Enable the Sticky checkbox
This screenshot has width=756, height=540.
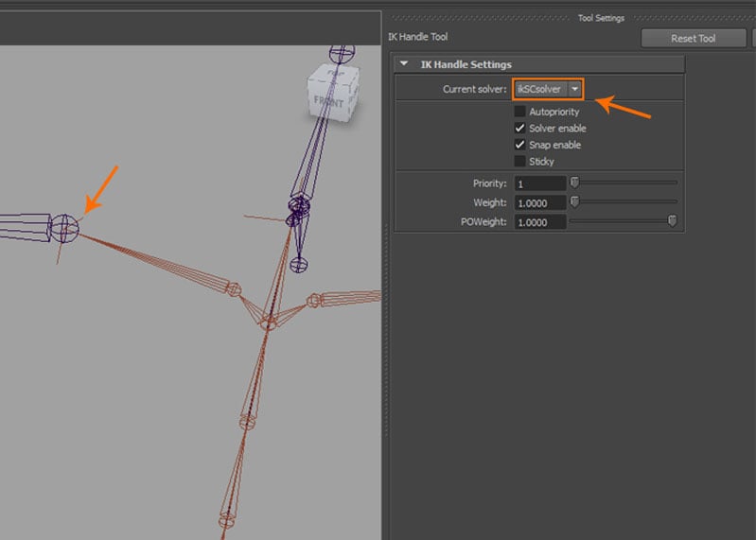(519, 162)
